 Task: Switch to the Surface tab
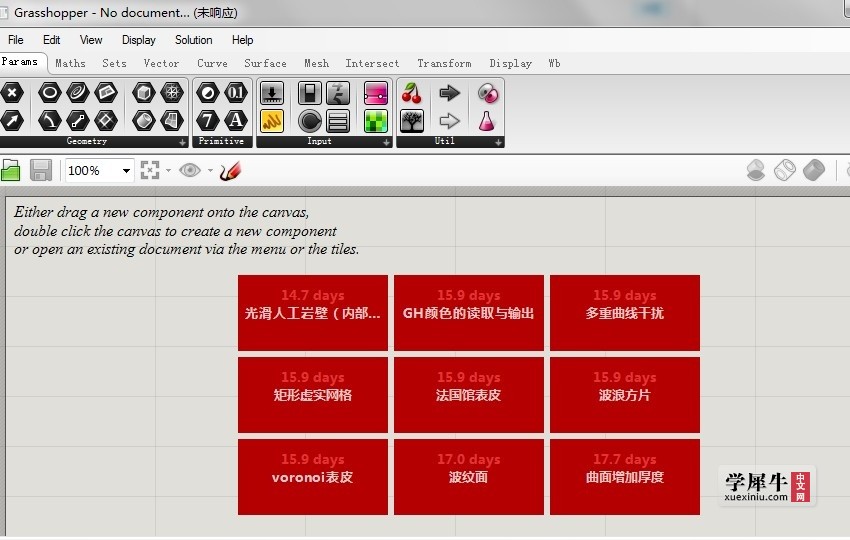tap(265, 63)
